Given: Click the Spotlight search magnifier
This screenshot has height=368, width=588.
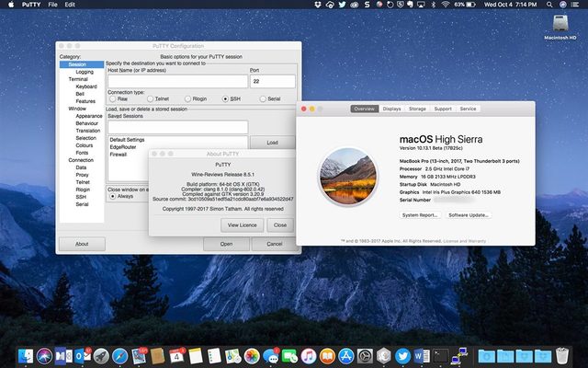Looking at the screenshot, I should pos(549,5).
